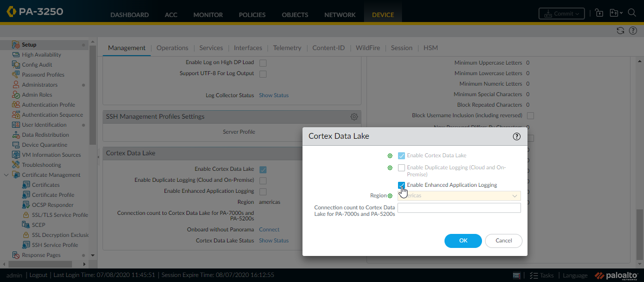
Task: Click the lock icon next to Commit
Action: pos(599,14)
